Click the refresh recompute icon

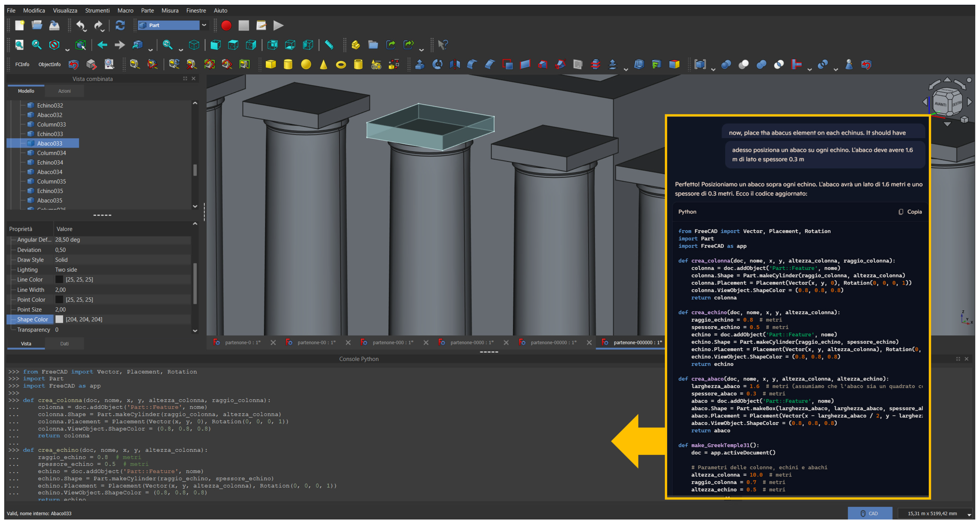[x=120, y=26]
